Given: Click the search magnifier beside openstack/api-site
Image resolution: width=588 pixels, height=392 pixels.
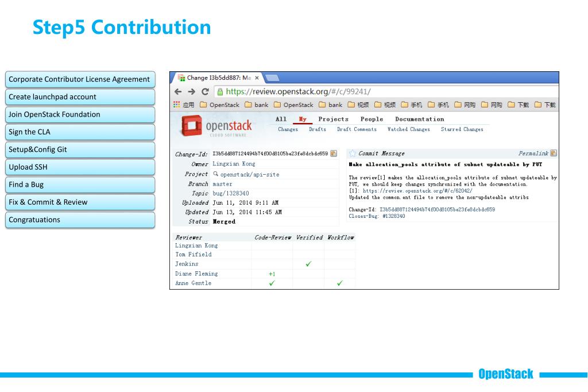Looking at the screenshot, I should click(216, 174).
